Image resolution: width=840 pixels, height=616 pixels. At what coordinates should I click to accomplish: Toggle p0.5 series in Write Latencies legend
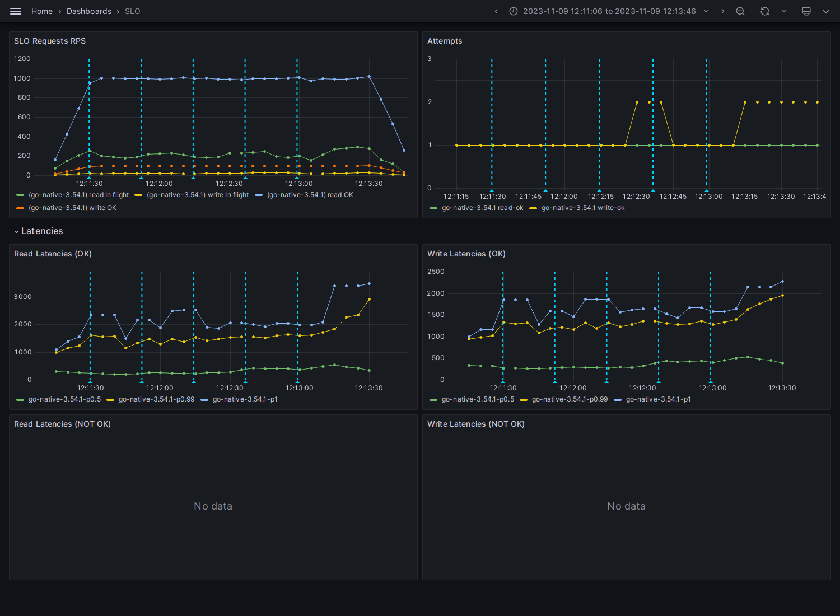pyautogui.click(x=478, y=399)
